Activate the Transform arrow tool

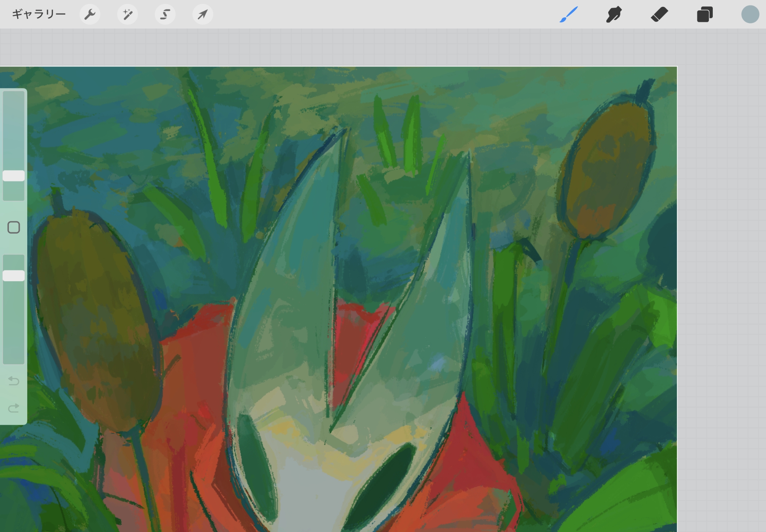[203, 15]
